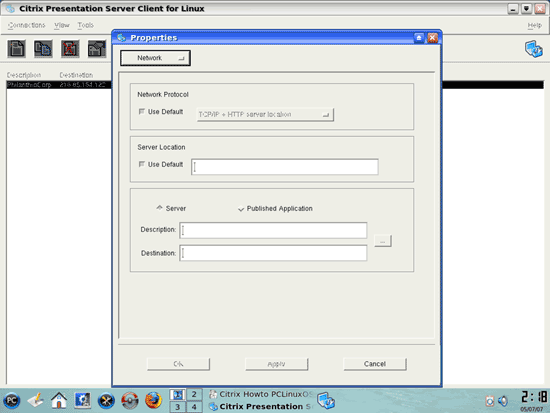This screenshot has height=413, width=550.
Task: Close the Properties dialog
Action: [x=433, y=38]
